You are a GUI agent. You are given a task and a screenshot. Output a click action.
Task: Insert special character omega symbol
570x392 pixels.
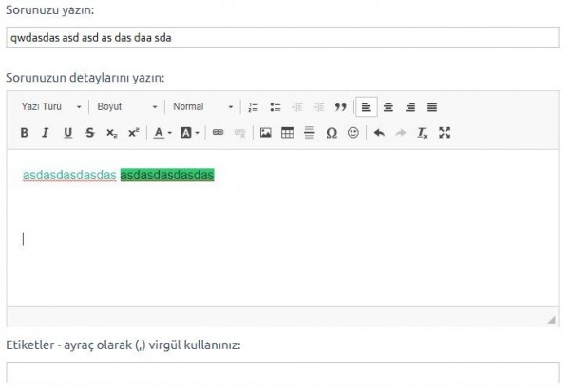point(331,133)
